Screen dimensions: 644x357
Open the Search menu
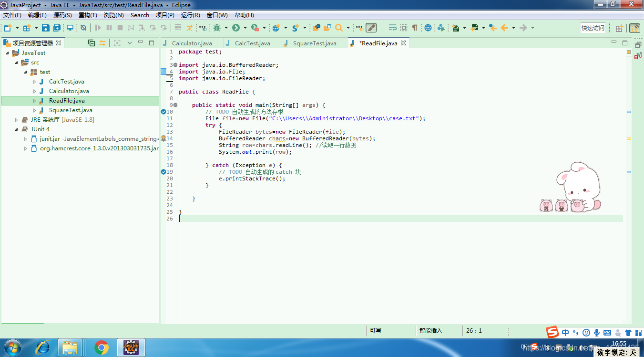(140, 15)
